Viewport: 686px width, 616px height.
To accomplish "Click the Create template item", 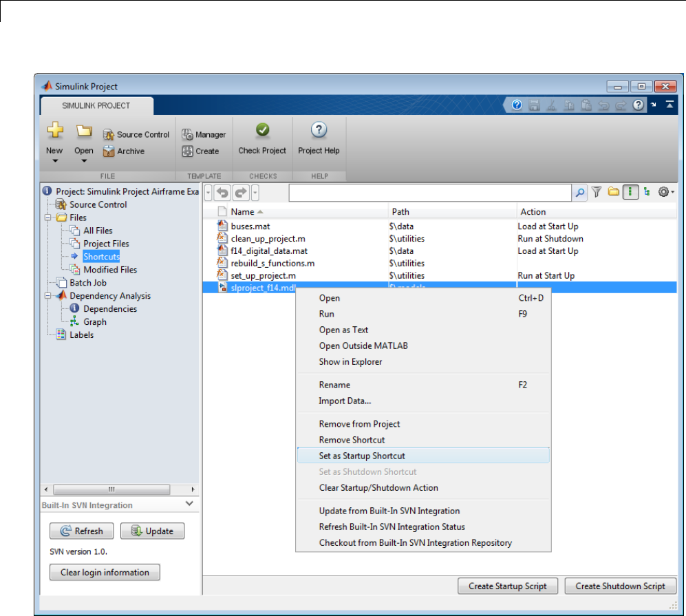I will click(200, 151).
